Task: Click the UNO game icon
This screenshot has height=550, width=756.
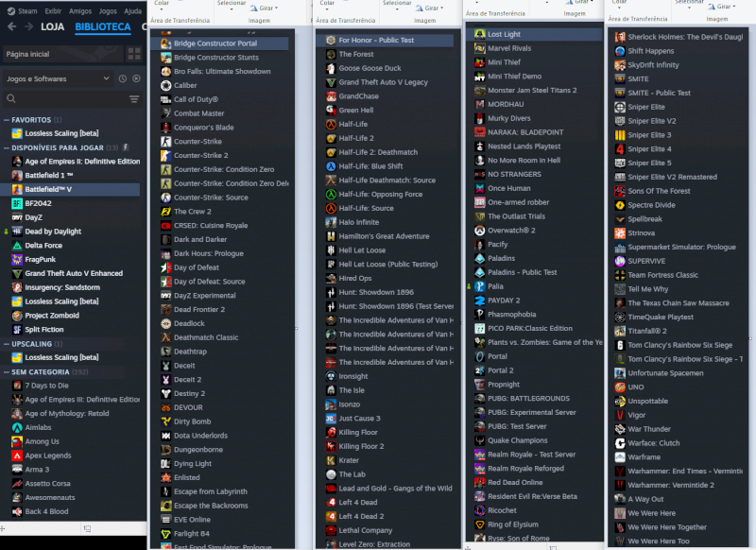Action: 620,387
